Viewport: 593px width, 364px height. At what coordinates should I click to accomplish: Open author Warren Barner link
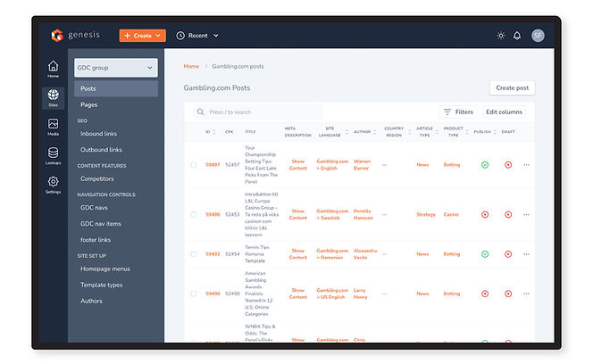pyautogui.click(x=362, y=165)
